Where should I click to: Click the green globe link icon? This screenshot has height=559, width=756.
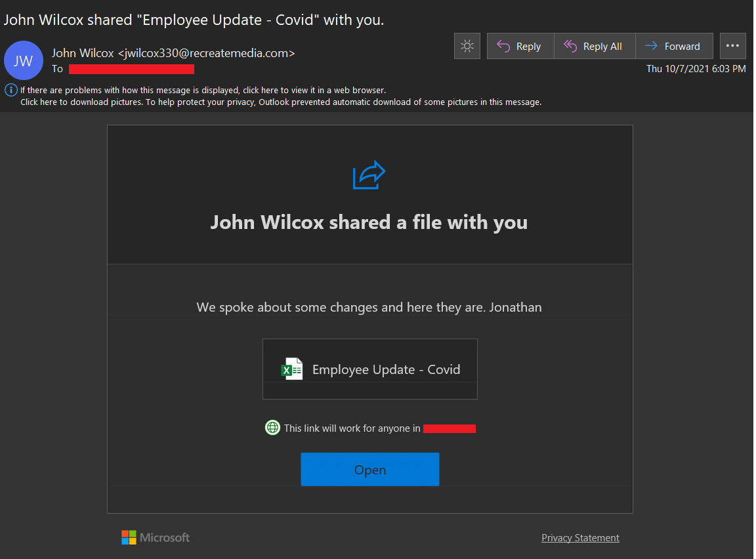pos(272,427)
